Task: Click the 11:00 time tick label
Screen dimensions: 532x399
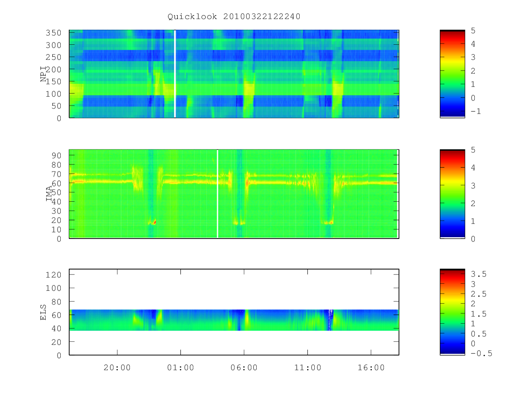Action: (307, 368)
